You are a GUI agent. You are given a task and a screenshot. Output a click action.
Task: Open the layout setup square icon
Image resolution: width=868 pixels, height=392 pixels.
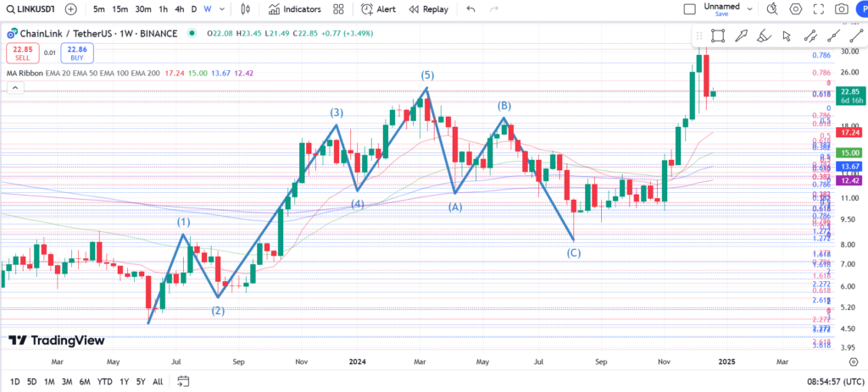(x=691, y=9)
